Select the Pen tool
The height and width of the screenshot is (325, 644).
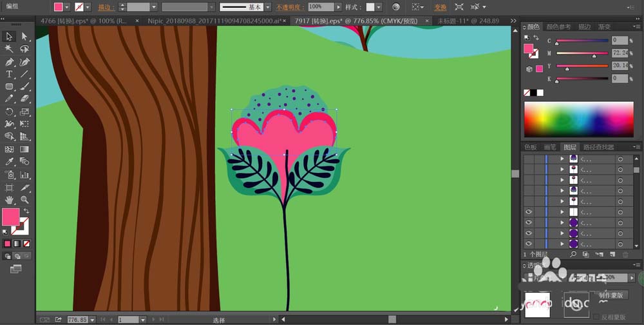click(9, 62)
